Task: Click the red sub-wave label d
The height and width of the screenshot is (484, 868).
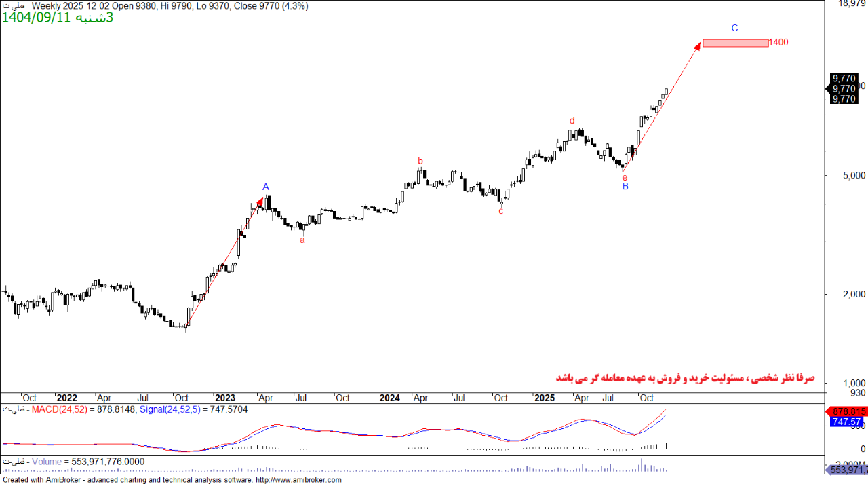Action: pyautogui.click(x=572, y=121)
